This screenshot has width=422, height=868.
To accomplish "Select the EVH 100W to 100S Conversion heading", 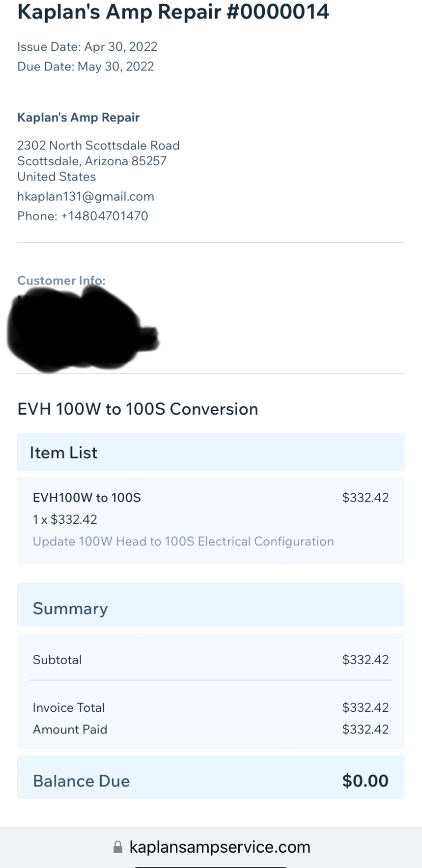I will click(138, 409).
